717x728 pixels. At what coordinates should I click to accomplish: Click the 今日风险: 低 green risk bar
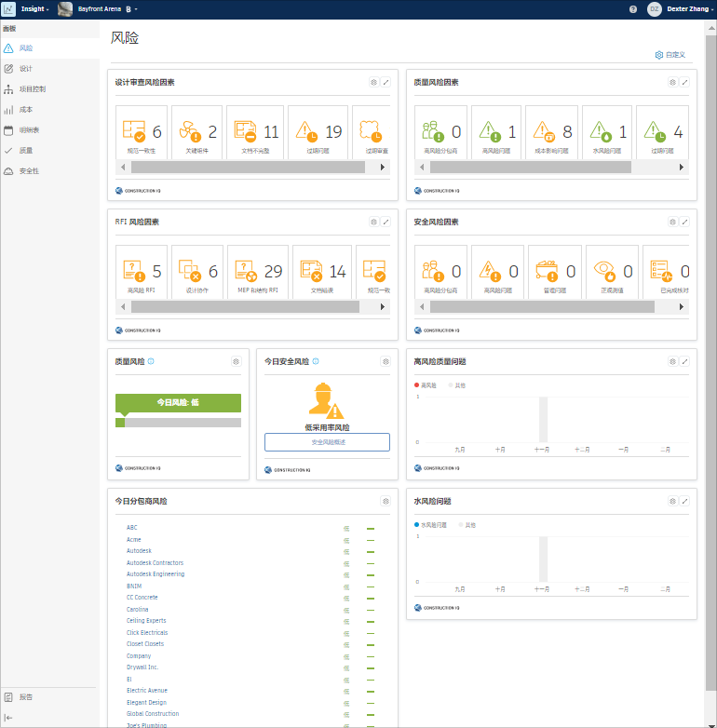[179, 402]
